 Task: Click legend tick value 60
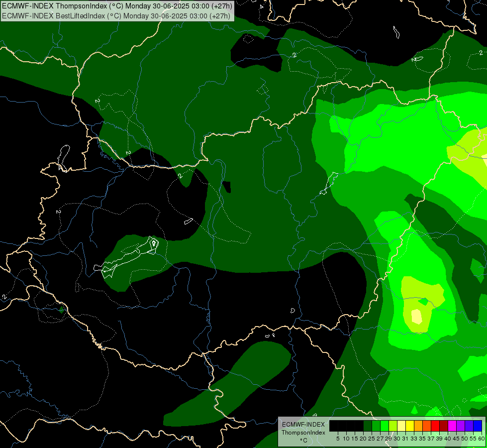482,439
